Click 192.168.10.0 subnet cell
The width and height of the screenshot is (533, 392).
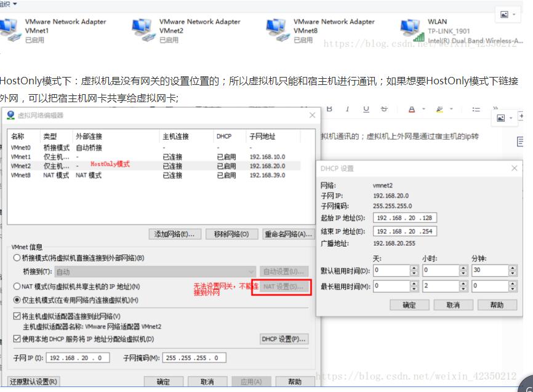point(268,157)
